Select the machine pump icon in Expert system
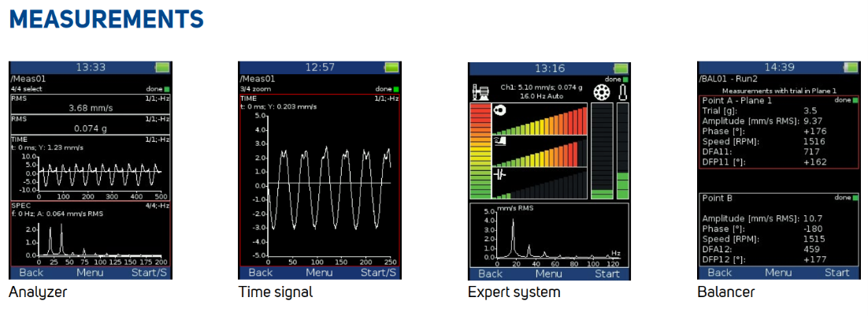 coord(480,92)
